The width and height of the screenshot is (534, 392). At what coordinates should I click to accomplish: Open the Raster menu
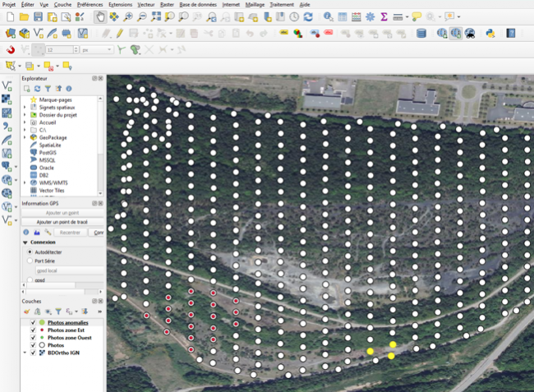click(167, 4)
